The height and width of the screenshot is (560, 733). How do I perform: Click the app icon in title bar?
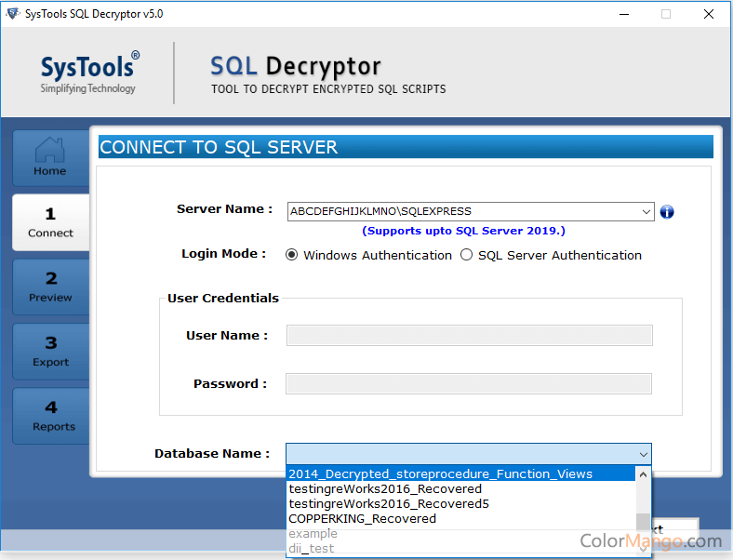(12, 14)
